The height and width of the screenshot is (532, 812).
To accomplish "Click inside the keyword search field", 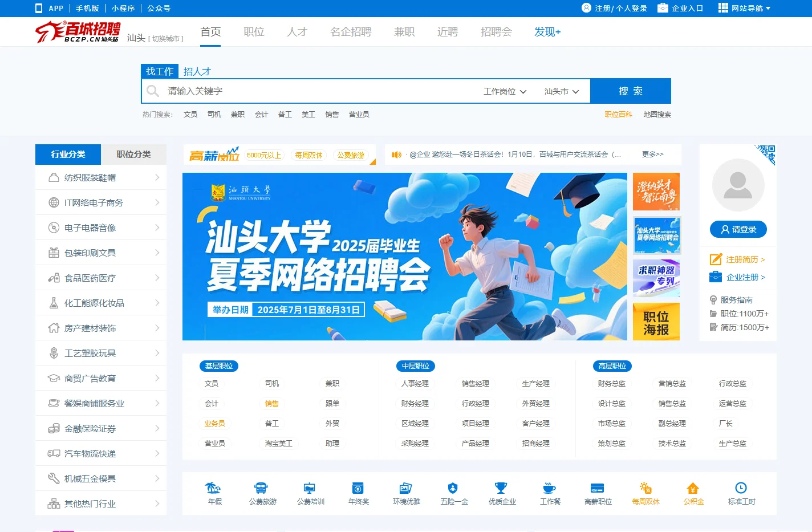I will 319,91.
